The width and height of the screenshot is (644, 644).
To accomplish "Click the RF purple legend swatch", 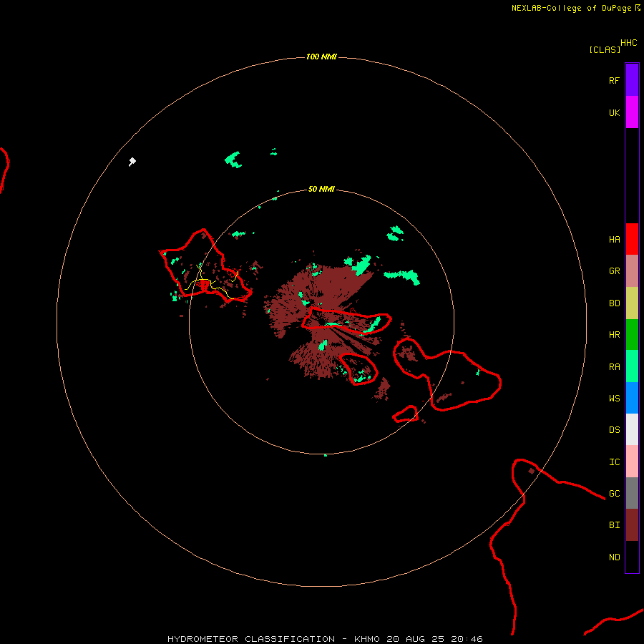I will point(632,80).
